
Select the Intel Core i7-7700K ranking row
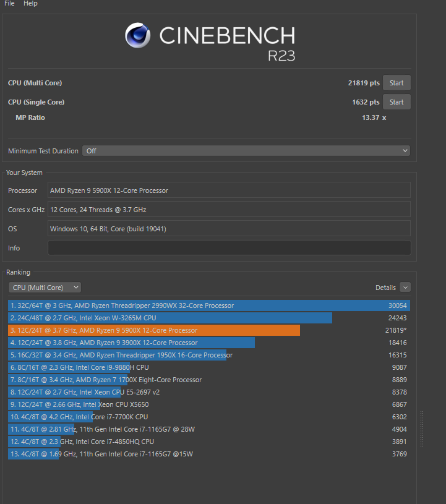click(209, 417)
